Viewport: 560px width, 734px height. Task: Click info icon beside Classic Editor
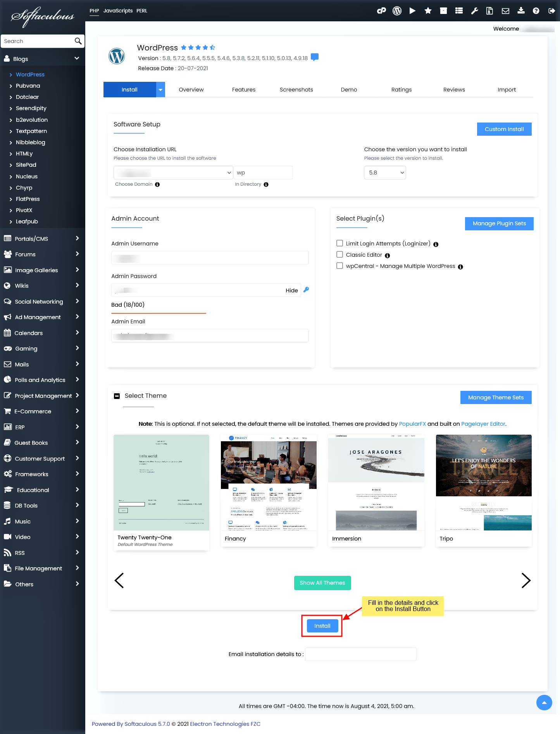coord(387,256)
